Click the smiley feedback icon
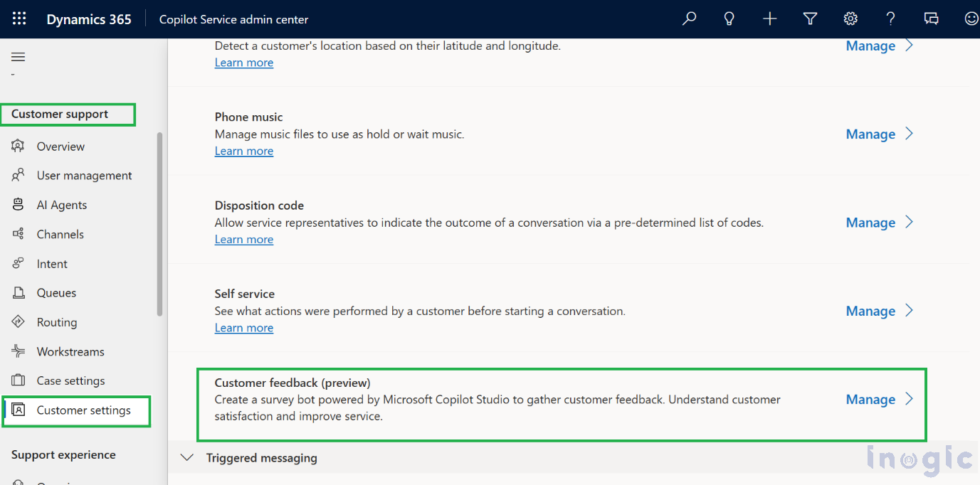 click(971, 19)
